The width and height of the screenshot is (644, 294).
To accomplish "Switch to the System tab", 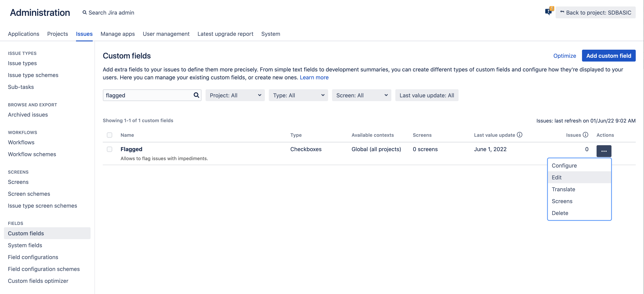I will click(270, 34).
